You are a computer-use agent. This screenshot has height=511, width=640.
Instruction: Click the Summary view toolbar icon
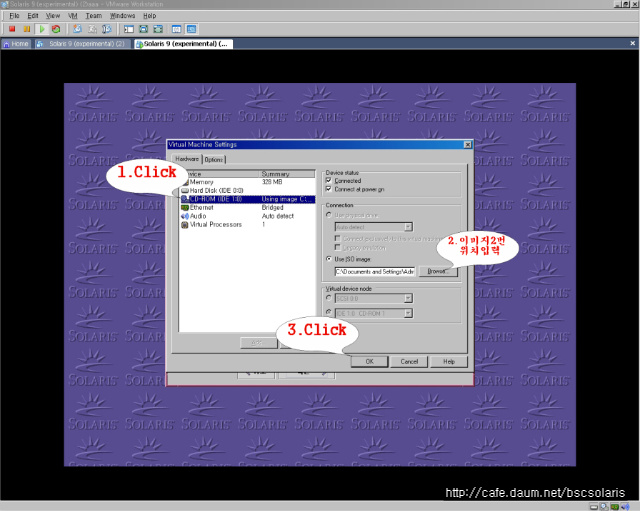[x=176, y=29]
